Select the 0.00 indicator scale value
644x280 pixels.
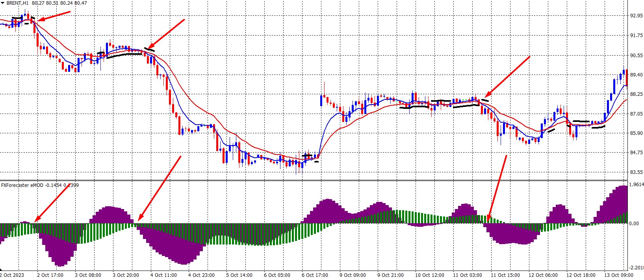coord(634,224)
